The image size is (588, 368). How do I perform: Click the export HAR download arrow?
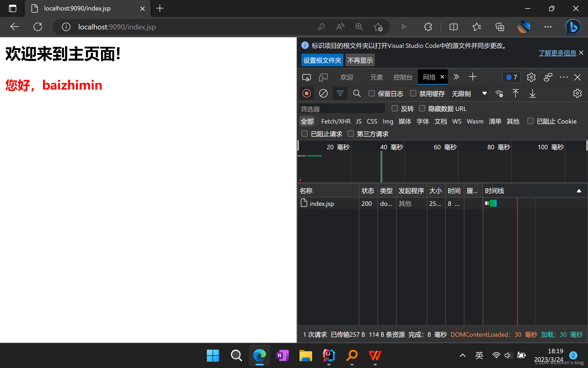point(532,94)
